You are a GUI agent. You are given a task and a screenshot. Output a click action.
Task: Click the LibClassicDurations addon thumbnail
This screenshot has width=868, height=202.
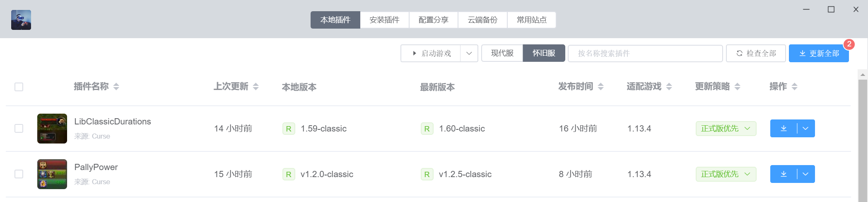tap(52, 129)
